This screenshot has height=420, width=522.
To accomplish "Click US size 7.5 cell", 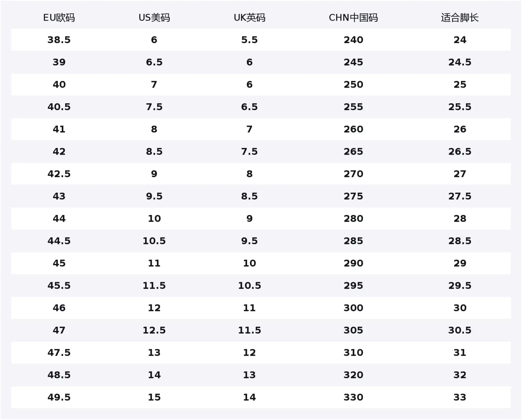I will [154, 107].
